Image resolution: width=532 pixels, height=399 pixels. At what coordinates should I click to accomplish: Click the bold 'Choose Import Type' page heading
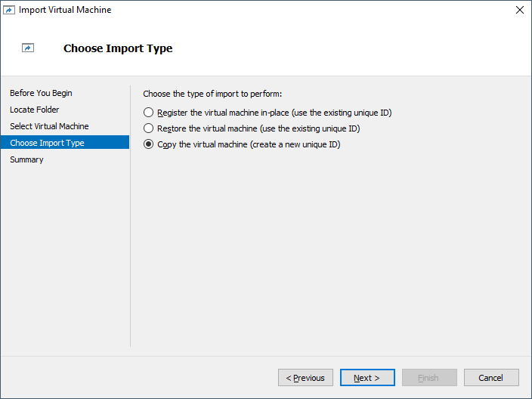tap(118, 48)
